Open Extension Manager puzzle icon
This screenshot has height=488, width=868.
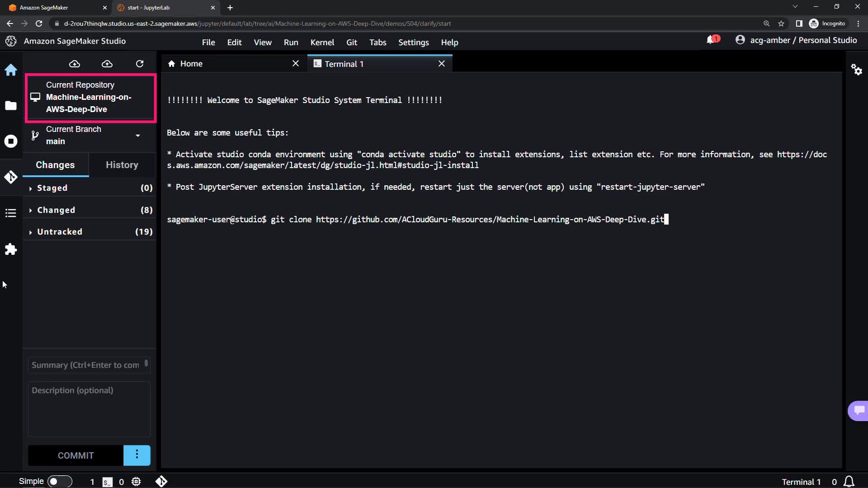coord(11,249)
